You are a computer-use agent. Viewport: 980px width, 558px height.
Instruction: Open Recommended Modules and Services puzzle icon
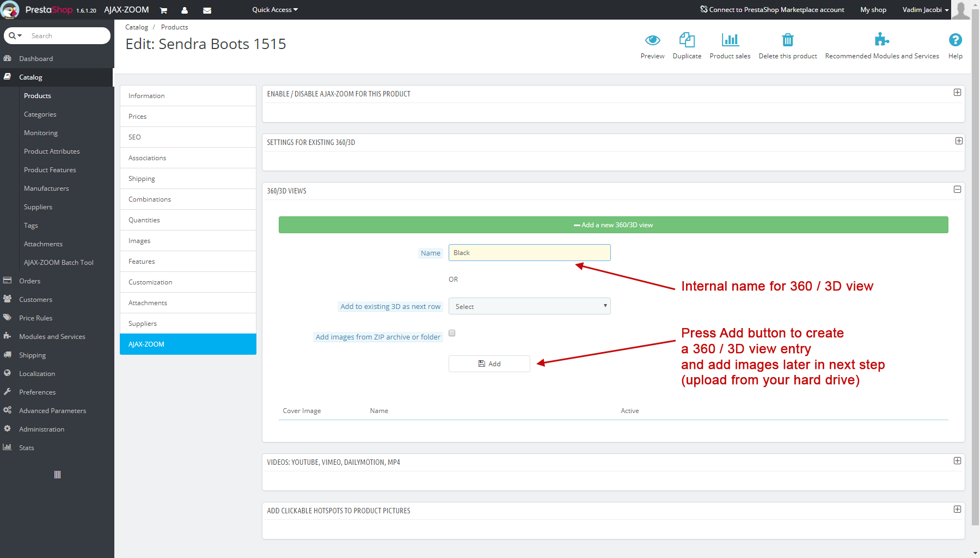point(881,39)
